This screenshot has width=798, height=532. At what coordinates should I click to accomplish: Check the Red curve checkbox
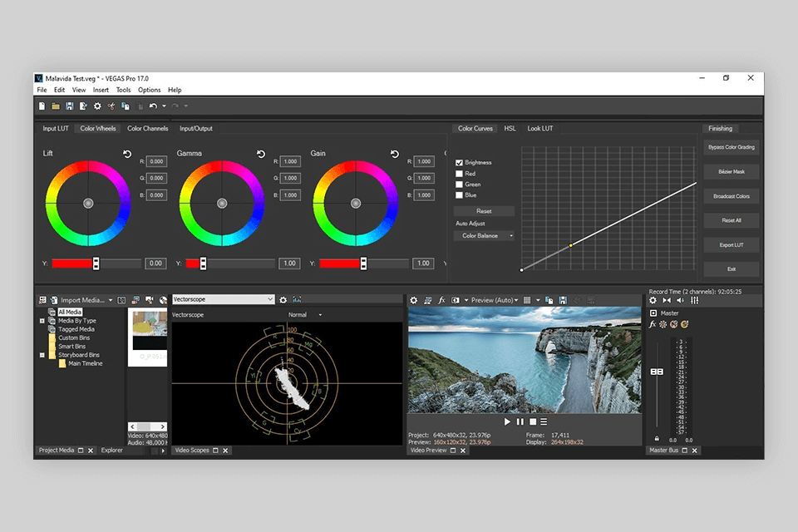(x=459, y=174)
